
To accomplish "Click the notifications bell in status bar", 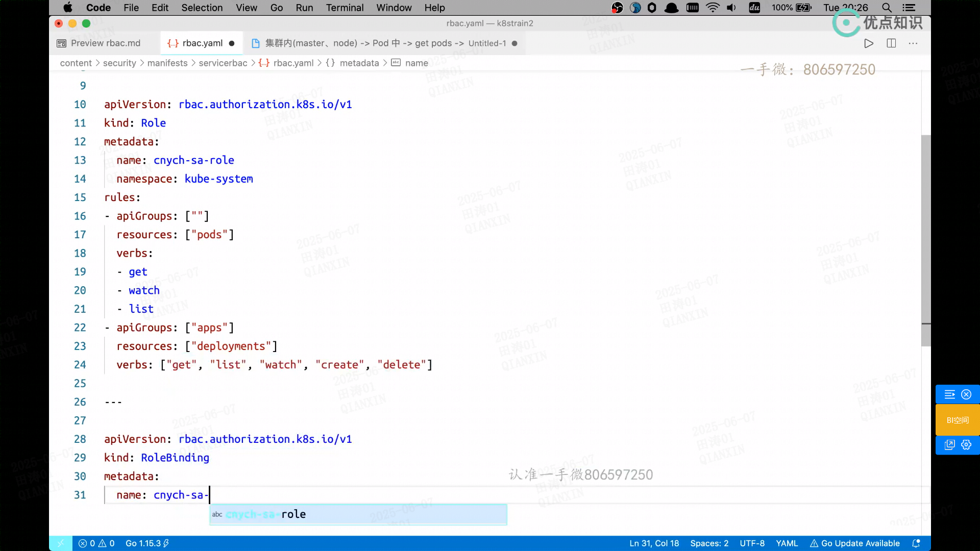I will point(916,543).
